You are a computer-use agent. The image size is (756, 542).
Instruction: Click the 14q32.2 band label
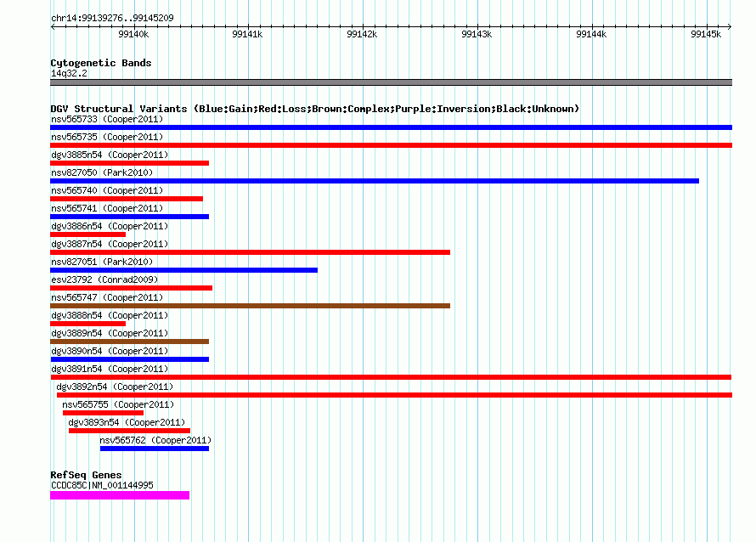[69, 73]
